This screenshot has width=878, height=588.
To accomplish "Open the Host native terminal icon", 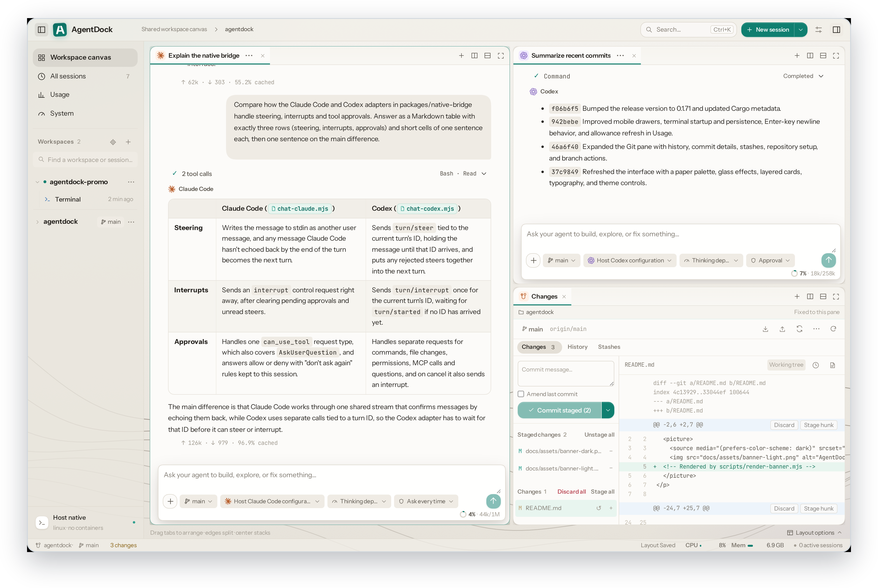I will coord(42,522).
